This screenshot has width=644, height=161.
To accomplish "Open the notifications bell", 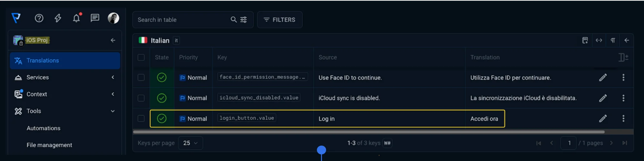I will [x=76, y=18].
